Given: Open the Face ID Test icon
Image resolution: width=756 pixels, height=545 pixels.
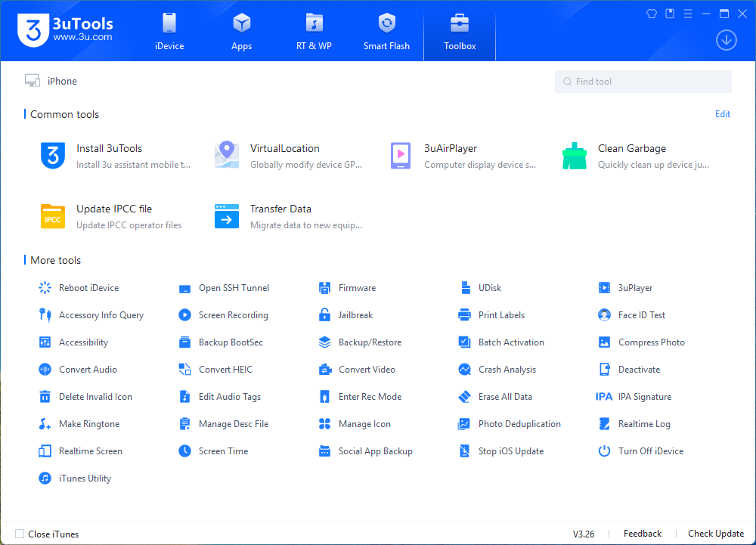Looking at the screenshot, I should click(604, 314).
